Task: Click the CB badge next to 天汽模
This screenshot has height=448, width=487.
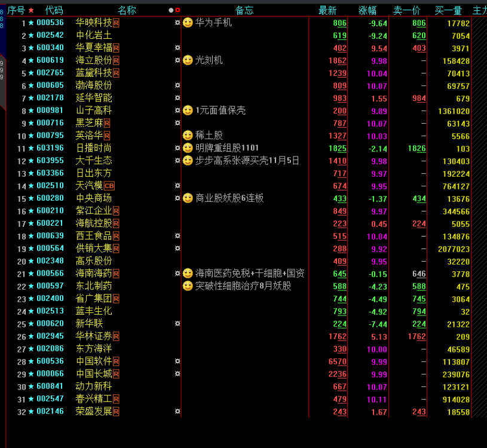Action: [x=109, y=186]
